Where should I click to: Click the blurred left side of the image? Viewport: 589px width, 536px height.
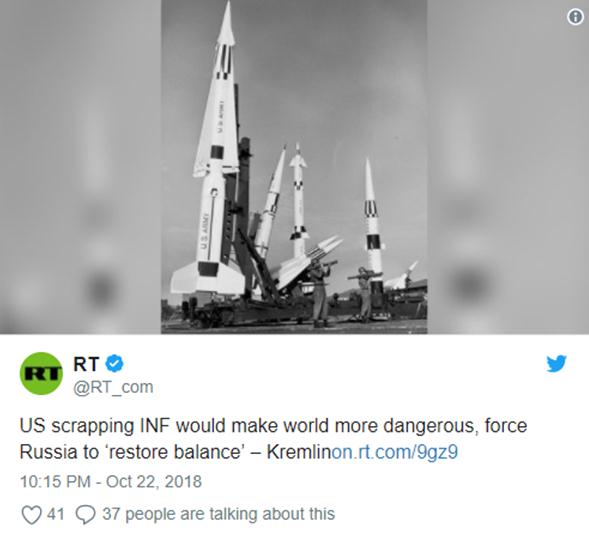80,167
